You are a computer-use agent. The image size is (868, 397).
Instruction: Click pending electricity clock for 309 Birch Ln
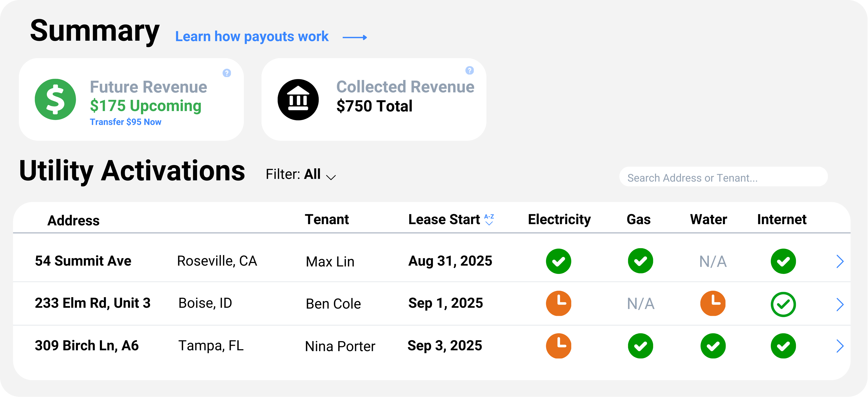[x=558, y=346]
